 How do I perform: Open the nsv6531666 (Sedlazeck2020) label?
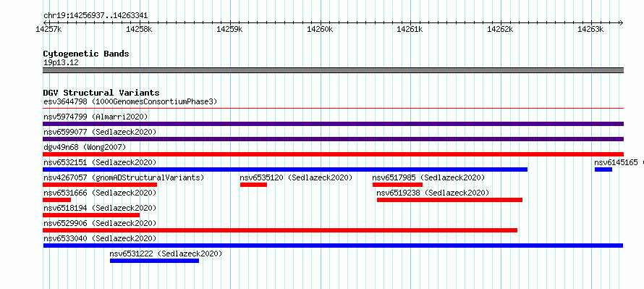100,193
